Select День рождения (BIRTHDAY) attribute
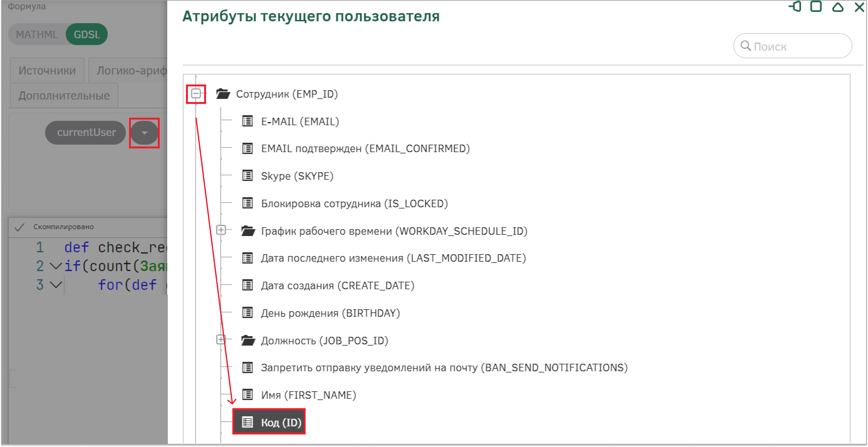This screenshot has height=447, width=868. pos(330,313)
